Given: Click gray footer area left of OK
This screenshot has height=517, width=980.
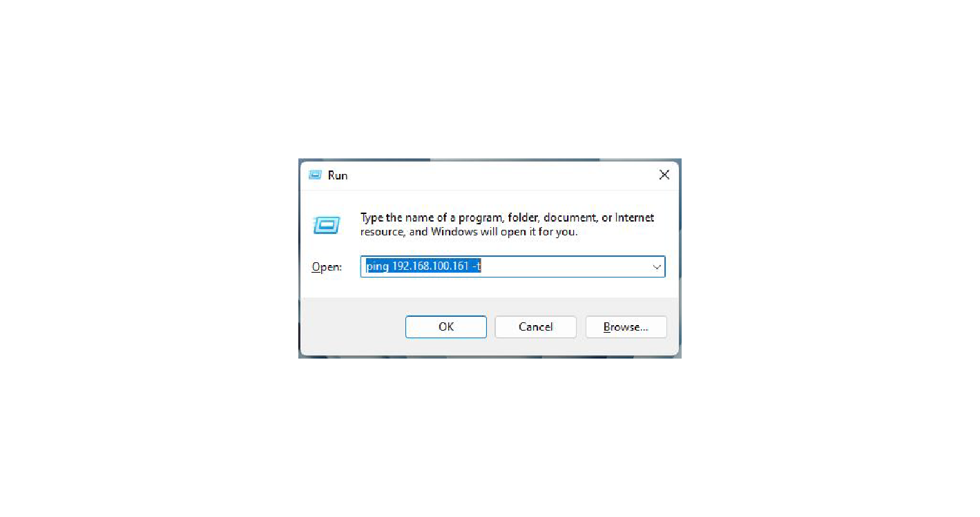Looking at the screenshot, I should coord(352,327).
